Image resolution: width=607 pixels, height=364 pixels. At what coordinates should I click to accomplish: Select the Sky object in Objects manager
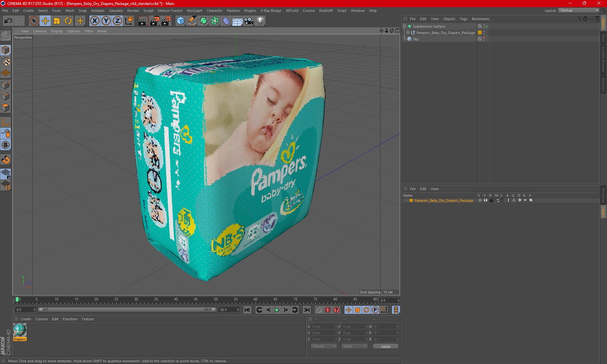(x=415, y=39)
